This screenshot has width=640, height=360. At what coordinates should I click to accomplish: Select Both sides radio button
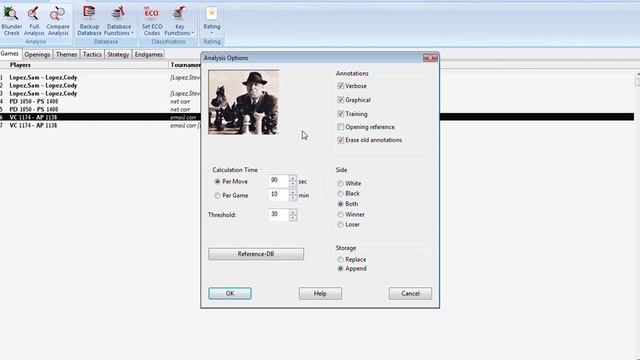[340, 204]
